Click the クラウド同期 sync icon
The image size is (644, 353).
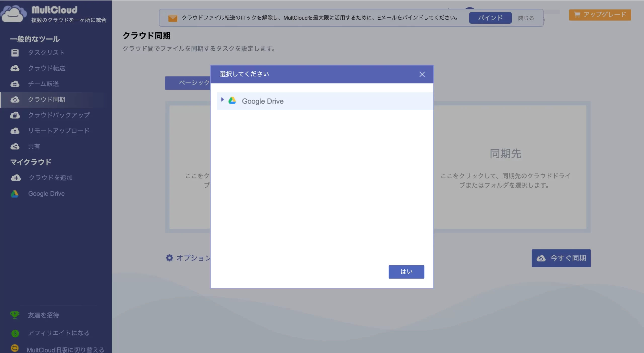(15, 100)
